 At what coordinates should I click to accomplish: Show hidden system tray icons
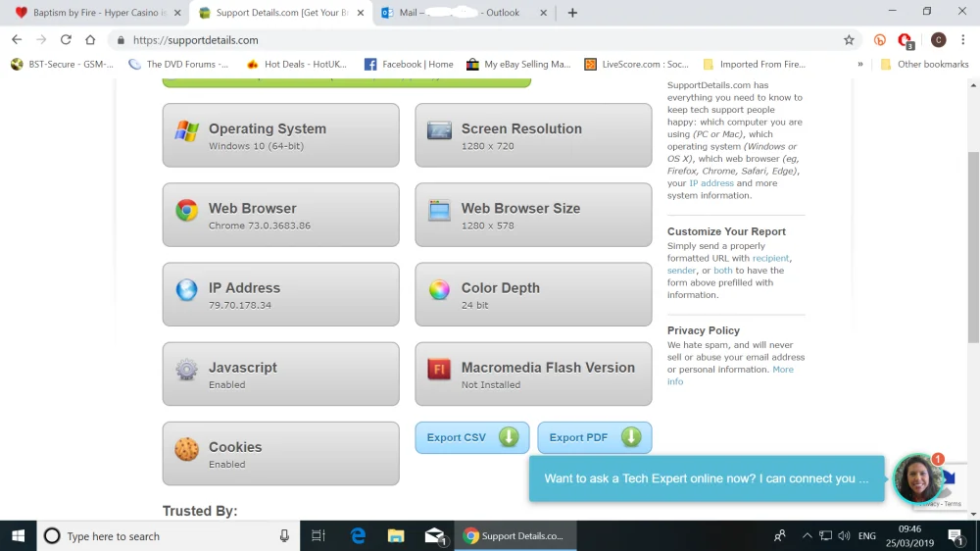[x=807, y=536]
